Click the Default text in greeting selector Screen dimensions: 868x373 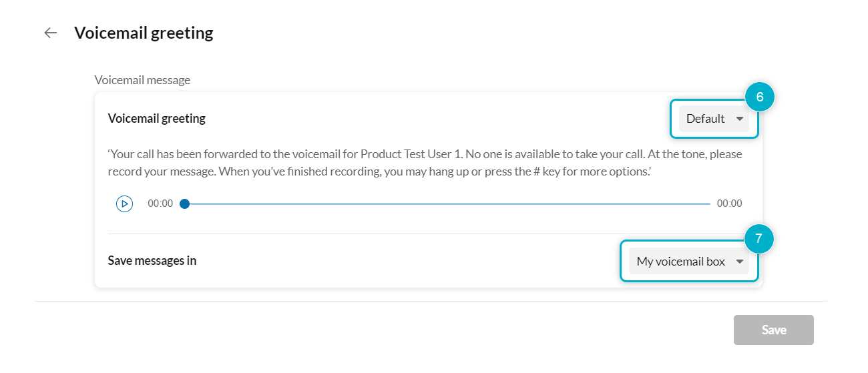coord(705,119)
